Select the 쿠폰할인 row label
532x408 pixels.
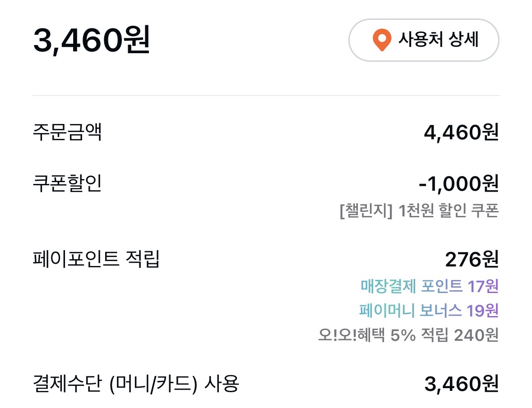pyautogui.click(x=67, y=184)
